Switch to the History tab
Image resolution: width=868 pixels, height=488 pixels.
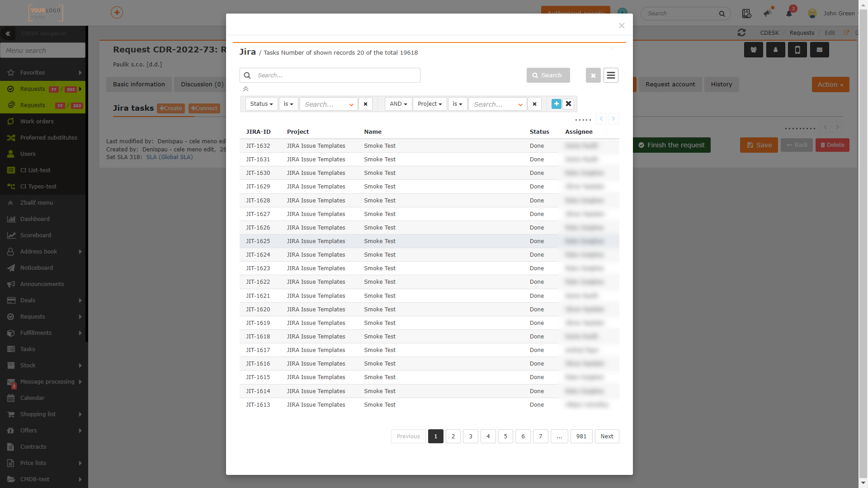(x=722, y=84)
